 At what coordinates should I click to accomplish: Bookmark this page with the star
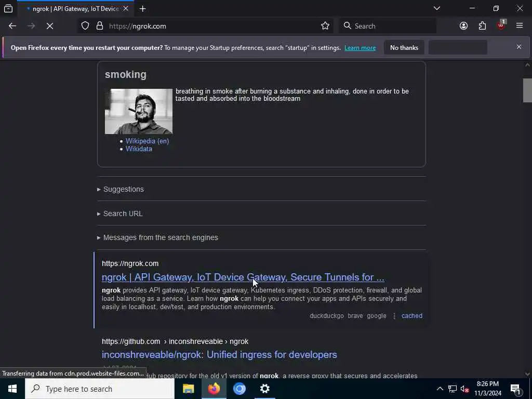point(325,26)
